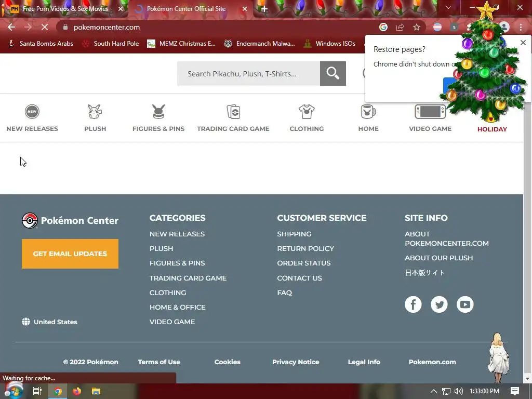The width and height of the screenshot is (532, 399).
Task: Open Task View on the taskbar
Action: [x=37, y=391]
